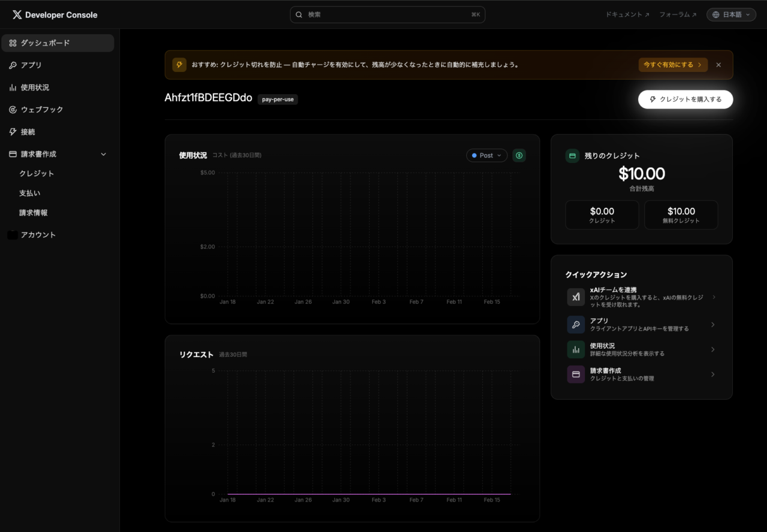Click the lightning icon in recommendation banner

(x=179, y=65)
